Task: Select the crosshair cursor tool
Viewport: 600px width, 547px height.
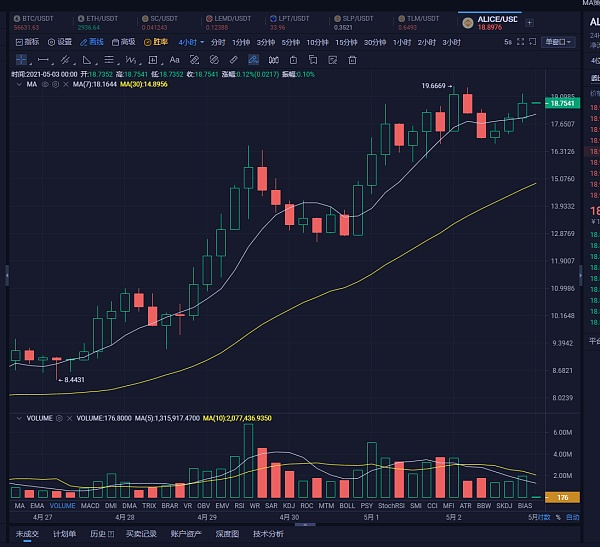Action: [21, 60]
